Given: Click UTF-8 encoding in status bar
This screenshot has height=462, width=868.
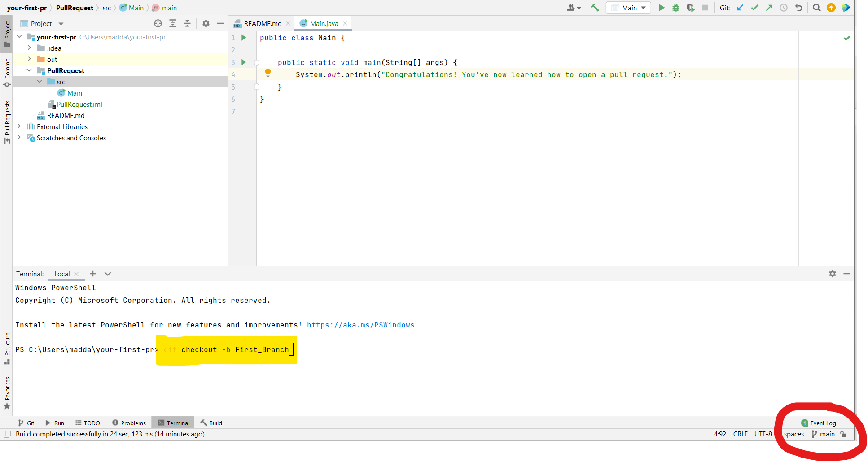Looking at the screenshot, I should [763, 434].
